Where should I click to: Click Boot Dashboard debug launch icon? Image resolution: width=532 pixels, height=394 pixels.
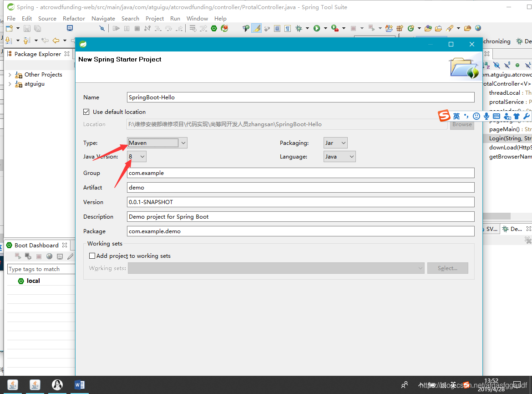pos(28,256)
